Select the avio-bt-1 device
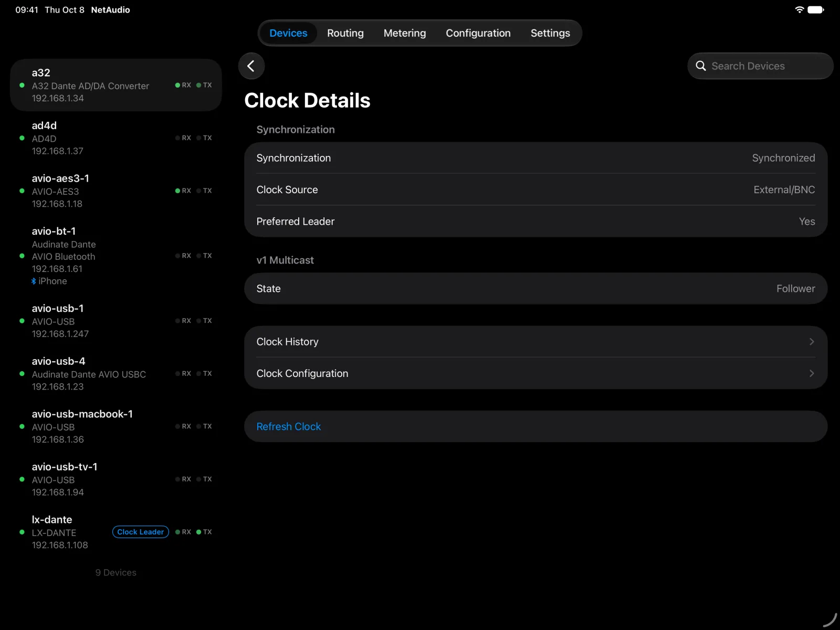The height and width of the screenshot is (630, 840). point(115,256)
